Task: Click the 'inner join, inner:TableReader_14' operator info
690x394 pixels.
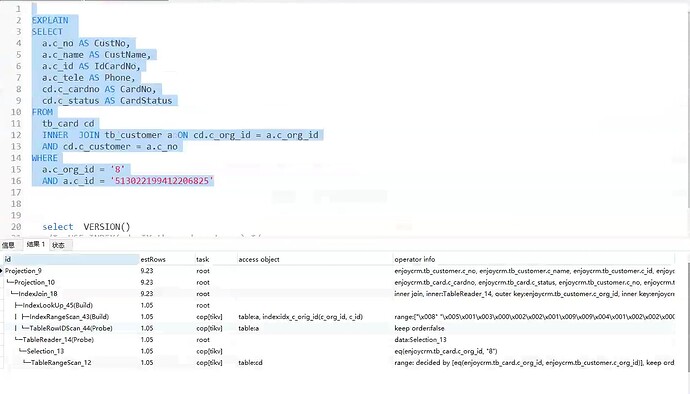Action: pos(534,294)
